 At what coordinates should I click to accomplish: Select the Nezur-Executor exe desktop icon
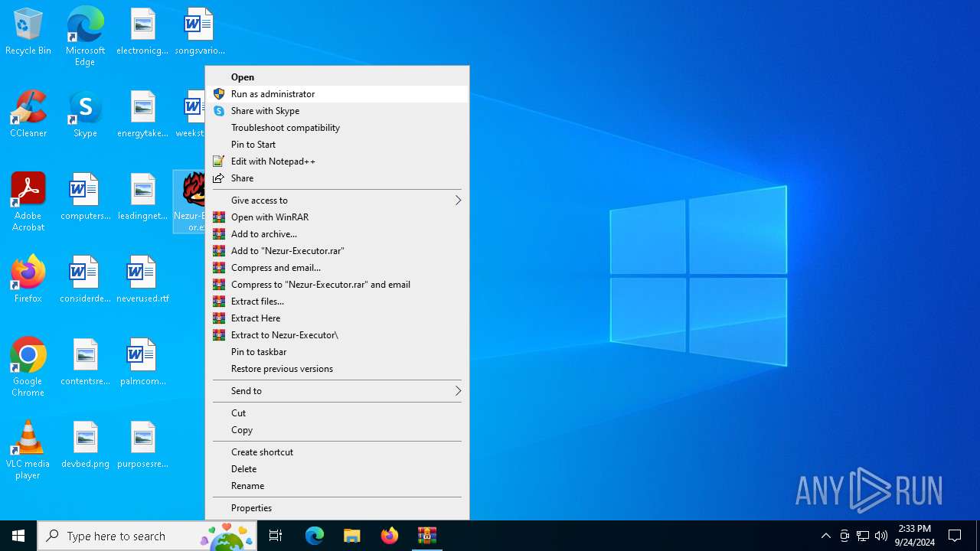coord(190,202)
